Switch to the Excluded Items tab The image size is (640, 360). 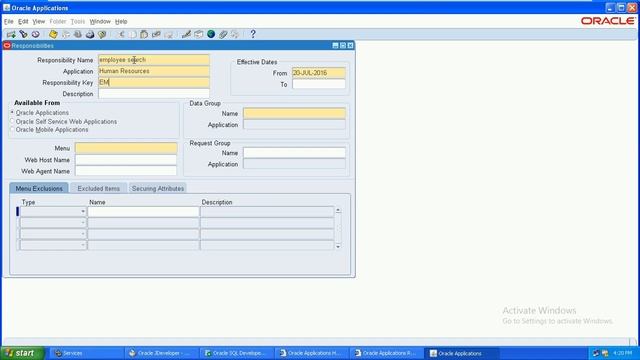pyautogui.click(x=98, y=188)
